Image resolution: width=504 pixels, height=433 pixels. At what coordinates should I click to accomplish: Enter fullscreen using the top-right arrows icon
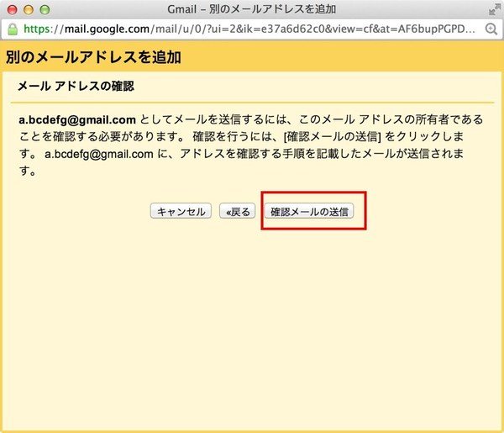coord(492,9)
